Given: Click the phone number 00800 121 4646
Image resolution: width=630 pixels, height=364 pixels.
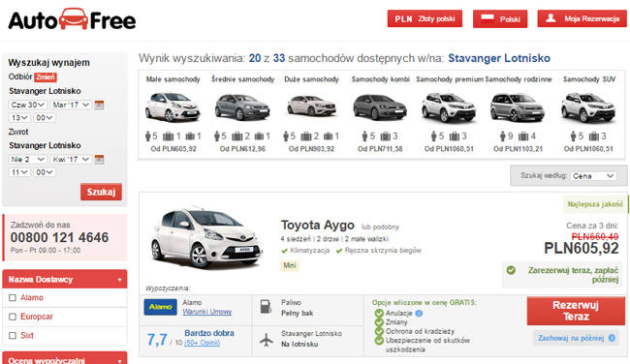Looking at the screenshot, I should [x=59, y=237].
